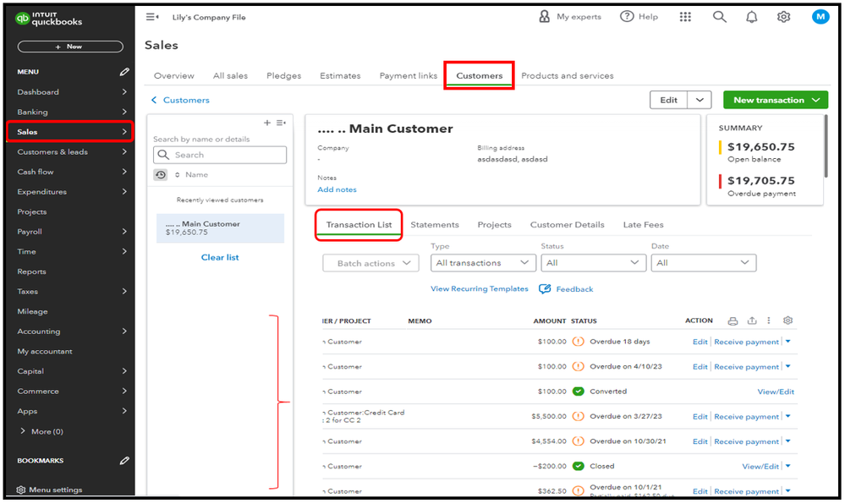Click the Add notes link
Screen dimensions: 845x504
[337, 189]
